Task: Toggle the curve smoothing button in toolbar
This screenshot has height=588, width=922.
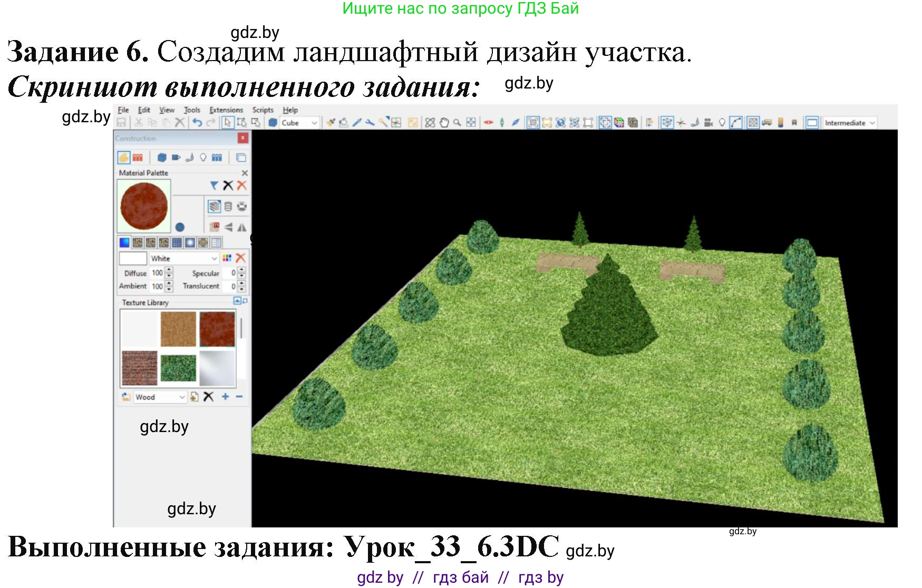Action: (736, 123)
